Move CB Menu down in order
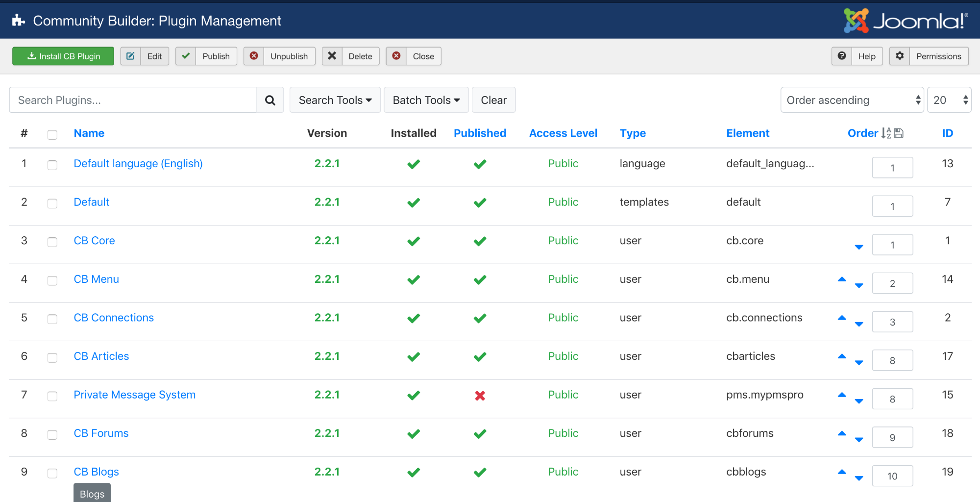This screenshot has height=502, width=980. pos(859,285)
